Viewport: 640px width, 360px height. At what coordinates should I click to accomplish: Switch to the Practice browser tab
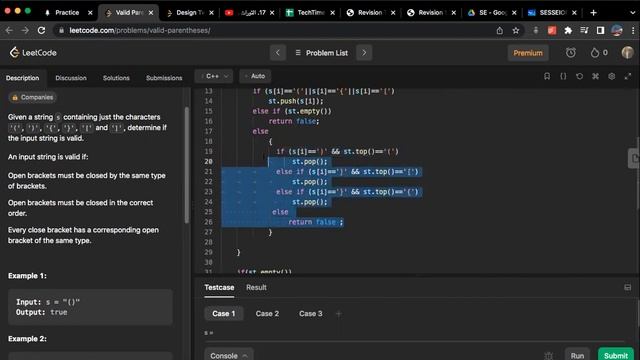(x=67, y=13)
